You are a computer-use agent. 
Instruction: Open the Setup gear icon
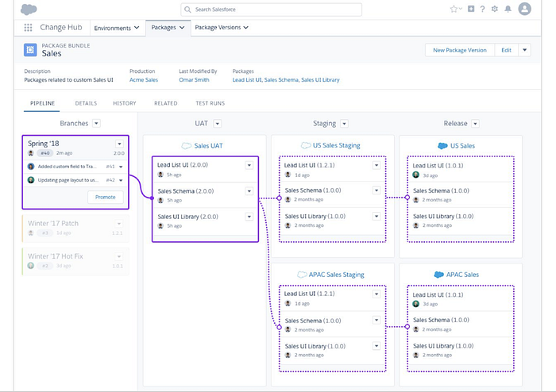click(x=495, y=9)
